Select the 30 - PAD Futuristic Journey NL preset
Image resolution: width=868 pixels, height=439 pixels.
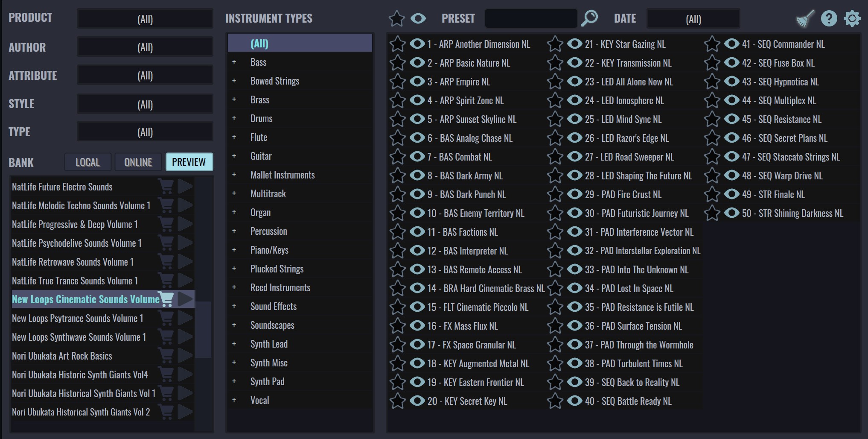tap(636, 213)
